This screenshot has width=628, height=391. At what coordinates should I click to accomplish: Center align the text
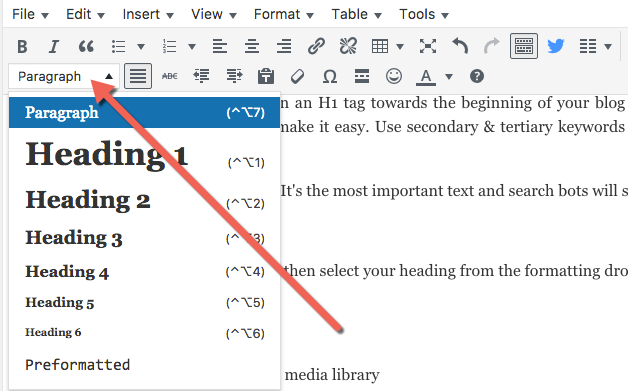click(252, 46)
